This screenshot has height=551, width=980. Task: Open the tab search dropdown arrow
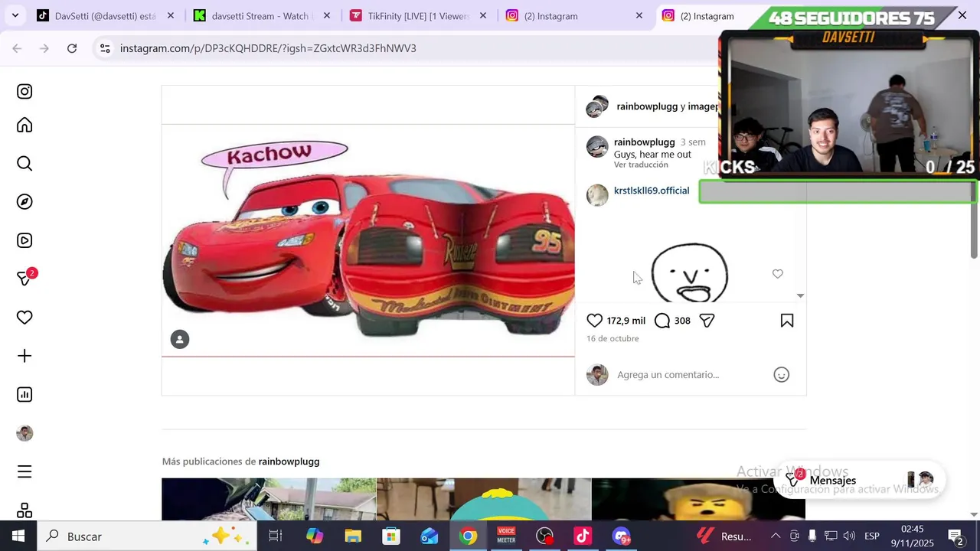pos(15,15)
